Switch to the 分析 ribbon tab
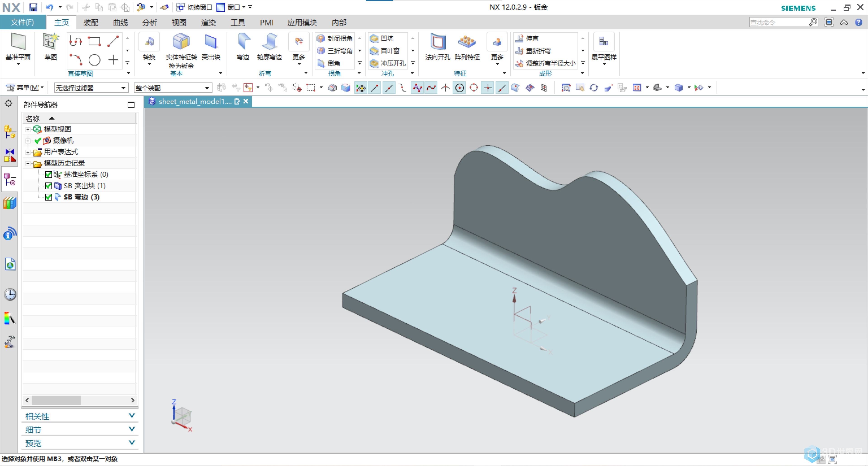This screenshot has height=466, width=868. [150, 22]
